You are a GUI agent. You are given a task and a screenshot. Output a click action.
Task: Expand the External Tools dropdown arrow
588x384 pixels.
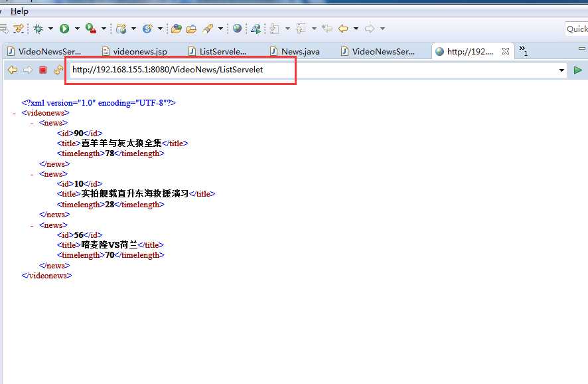(104, 29)
